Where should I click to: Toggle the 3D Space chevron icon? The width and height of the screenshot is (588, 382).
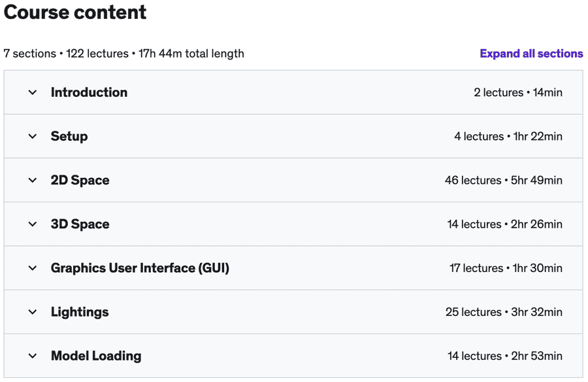coord(33,224)
